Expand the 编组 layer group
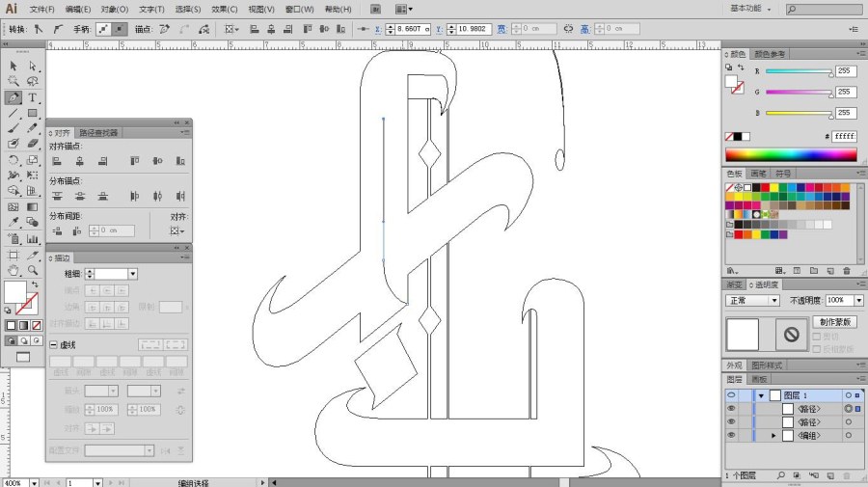This screenshot has width=868, height=487. 773,436
